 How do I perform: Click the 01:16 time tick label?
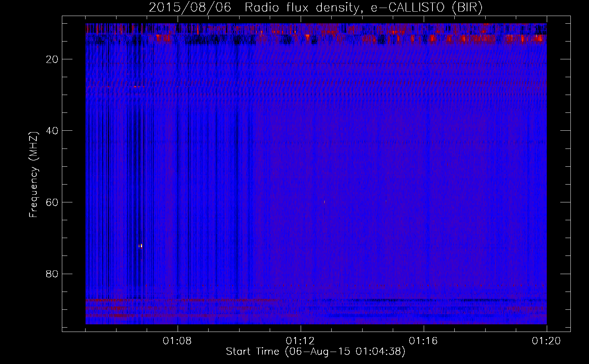tap(423, 341)
